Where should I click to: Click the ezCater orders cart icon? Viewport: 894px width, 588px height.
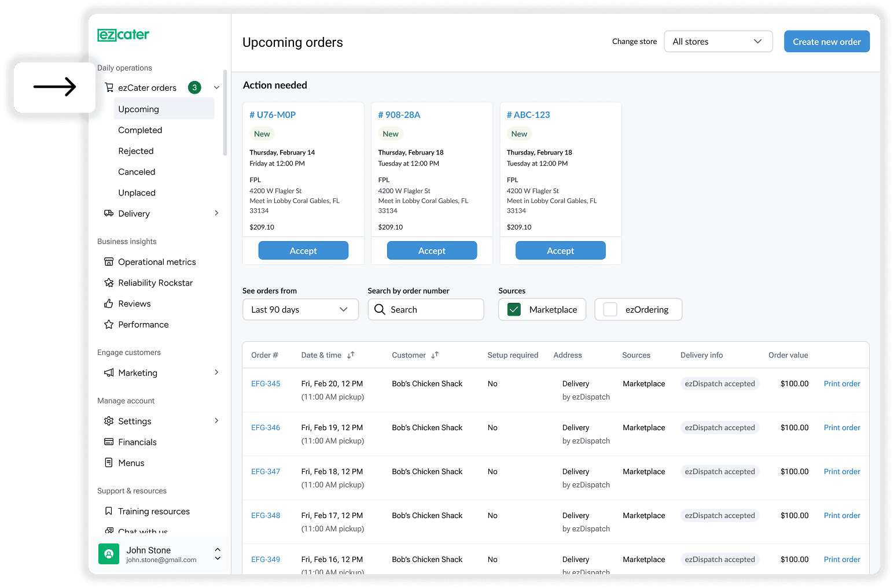click(x=109, y=87)
